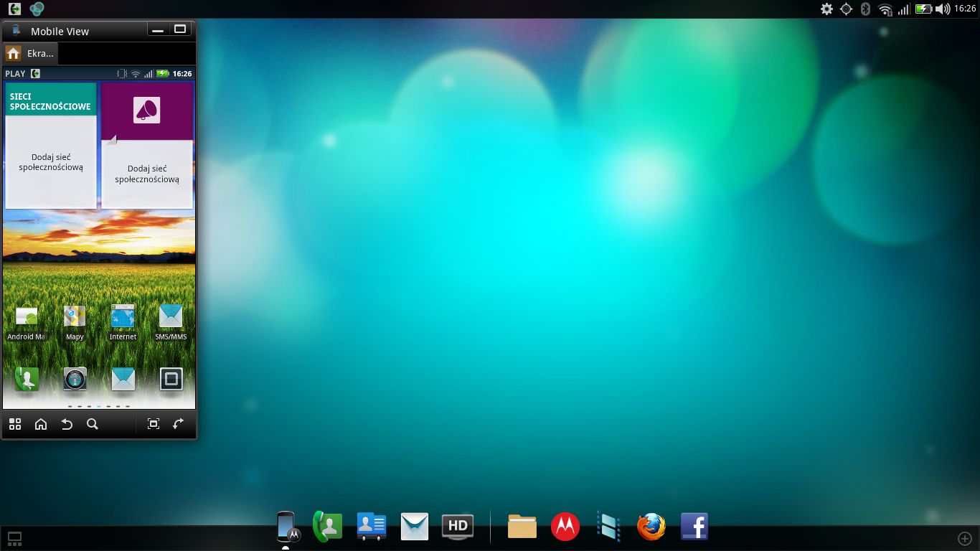Screen dimensions: 980x551
Task: Click the green phone icon at top-left bar
Action: [14, 9]
